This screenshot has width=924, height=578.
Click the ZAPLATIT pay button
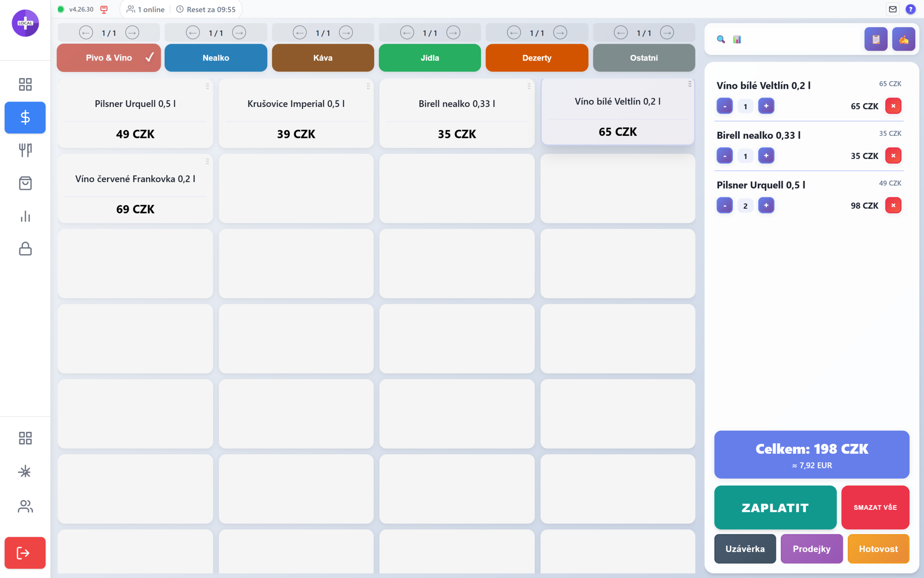[x=775, y=507]
